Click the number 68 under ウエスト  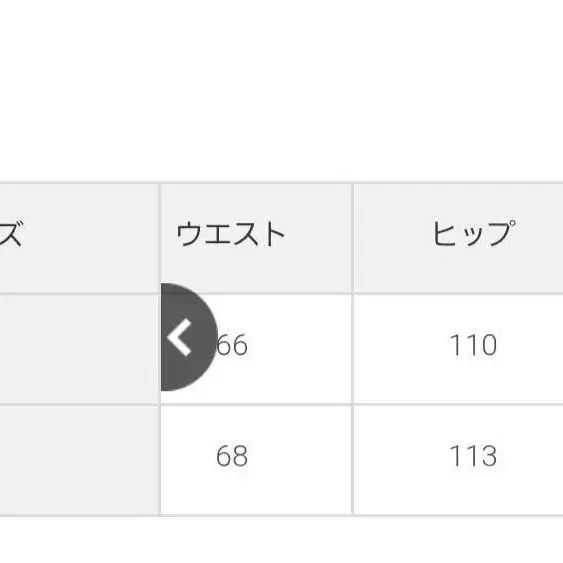[232, 456]
